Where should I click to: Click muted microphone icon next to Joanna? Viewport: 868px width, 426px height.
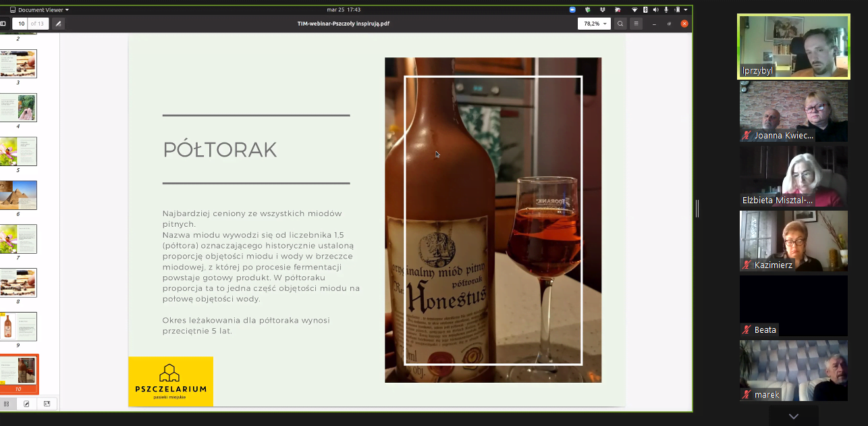click(747, 135)
